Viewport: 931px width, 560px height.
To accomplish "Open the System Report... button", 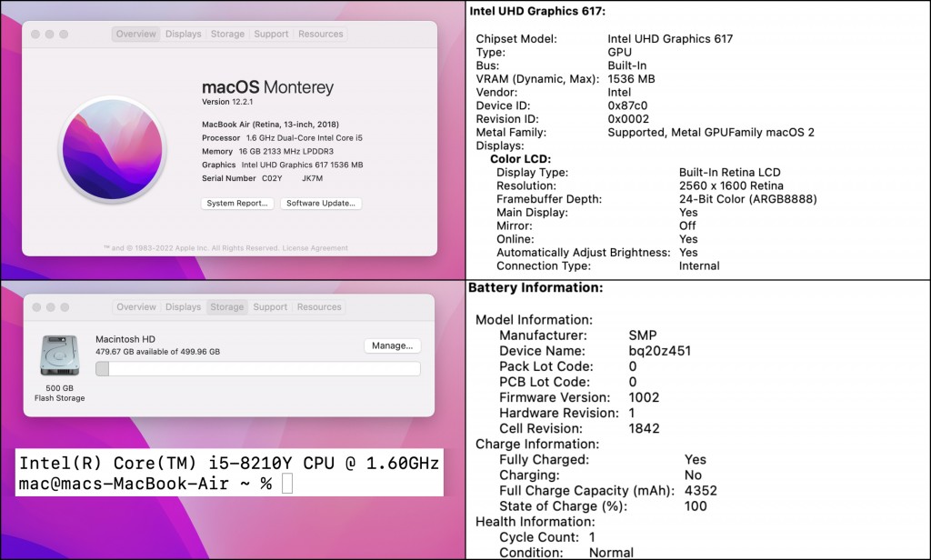I will click(x=237, y=203).
